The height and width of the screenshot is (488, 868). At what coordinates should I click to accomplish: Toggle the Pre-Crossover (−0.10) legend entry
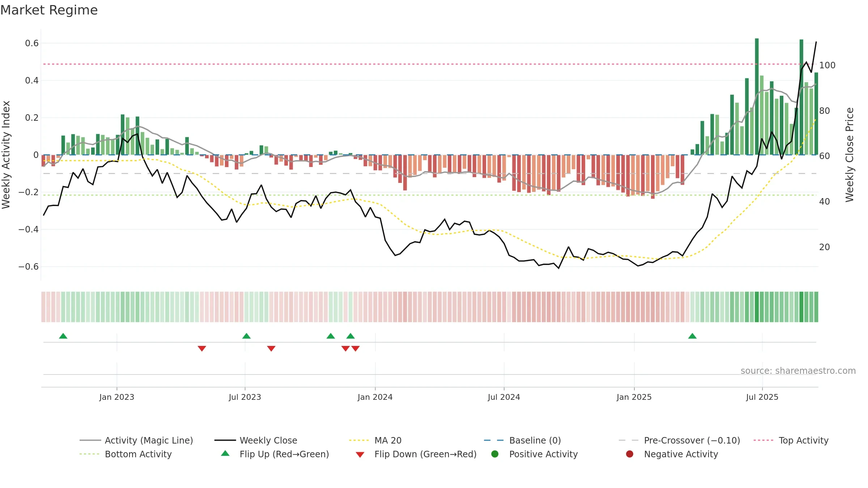679,440
